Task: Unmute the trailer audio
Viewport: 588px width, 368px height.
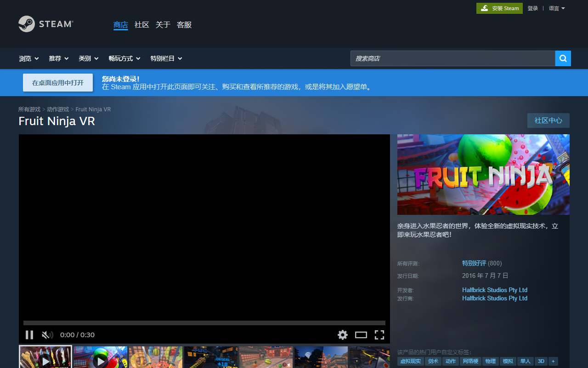Action: click(x=47, y=335)
